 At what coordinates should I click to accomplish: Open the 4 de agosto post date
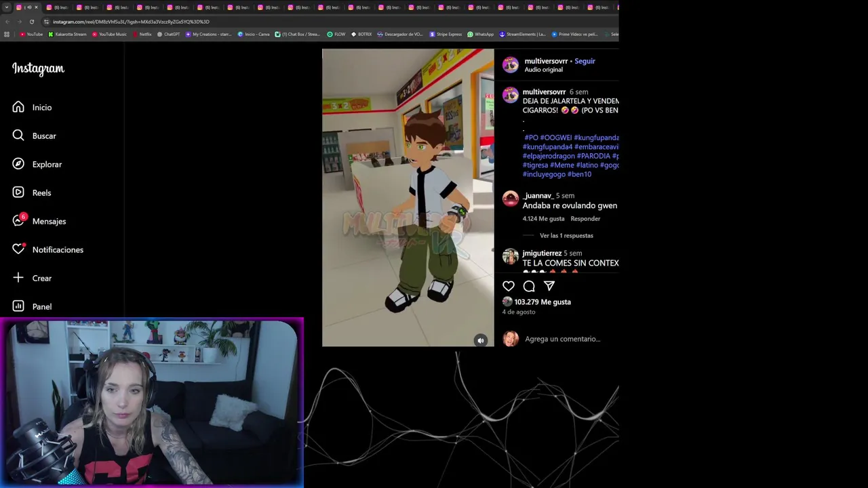519,312
